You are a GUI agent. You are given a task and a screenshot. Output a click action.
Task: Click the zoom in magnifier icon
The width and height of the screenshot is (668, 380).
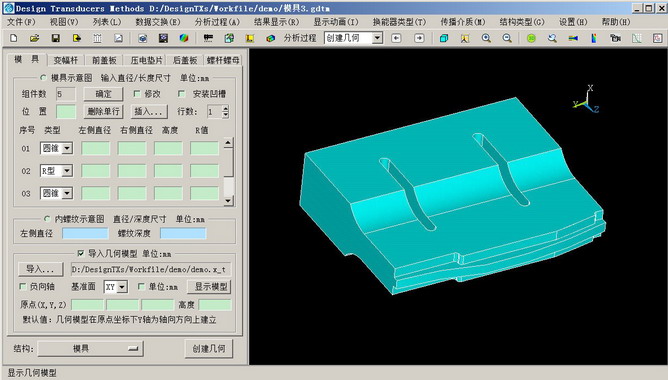pyautogui.click(x=486, y=38)
